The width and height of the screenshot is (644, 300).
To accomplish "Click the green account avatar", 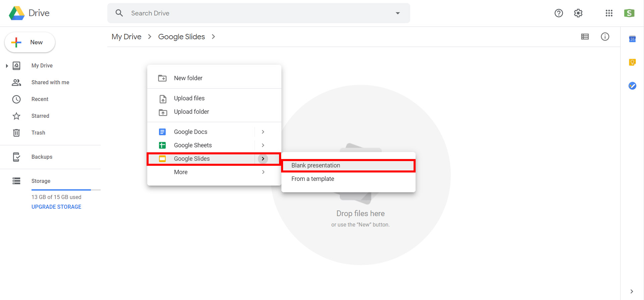I will coord(629,13).
